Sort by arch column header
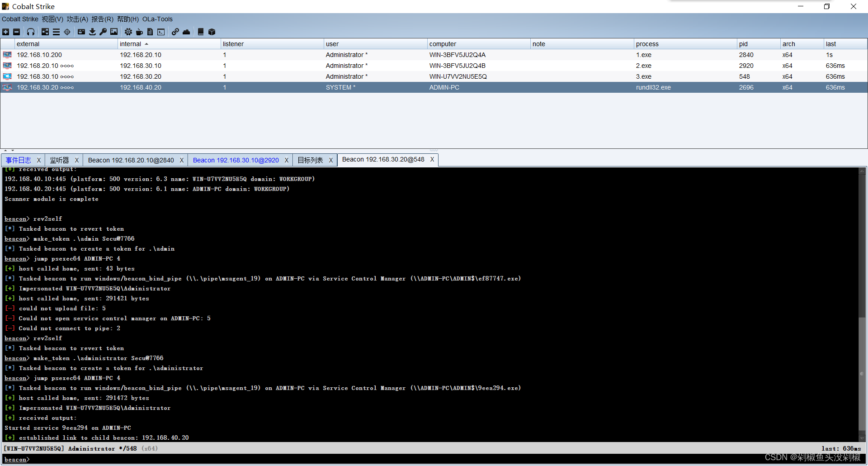The width and height of the screenshot is (868, 466). (x=802, y=44)
